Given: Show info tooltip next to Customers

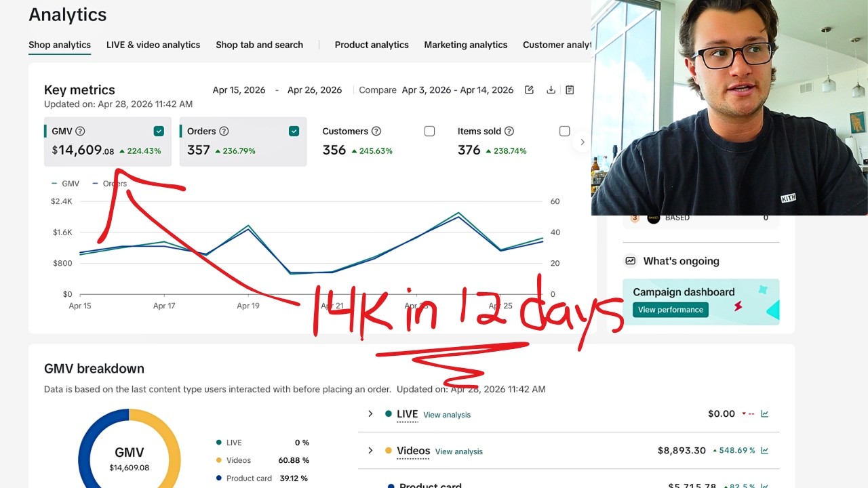Looking at the screenshot, I should click(376, 131).
